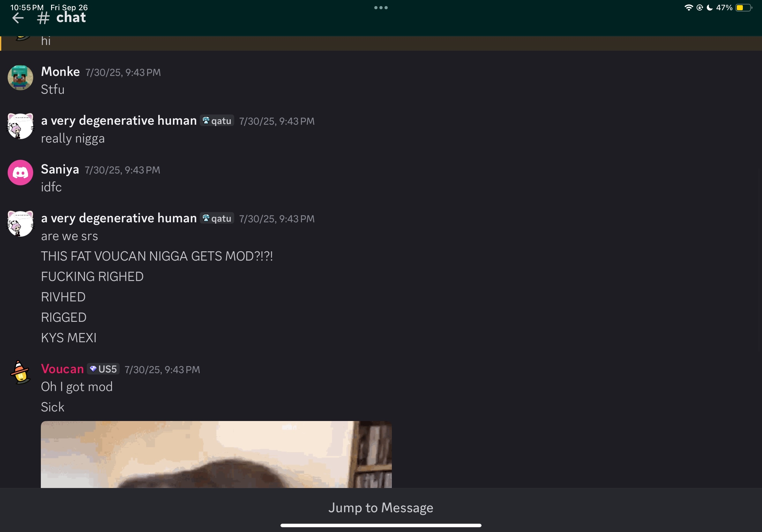Screen dimensions: 762x532
Task: Open the three-dot multitasking menu
Action: [381, 8]
